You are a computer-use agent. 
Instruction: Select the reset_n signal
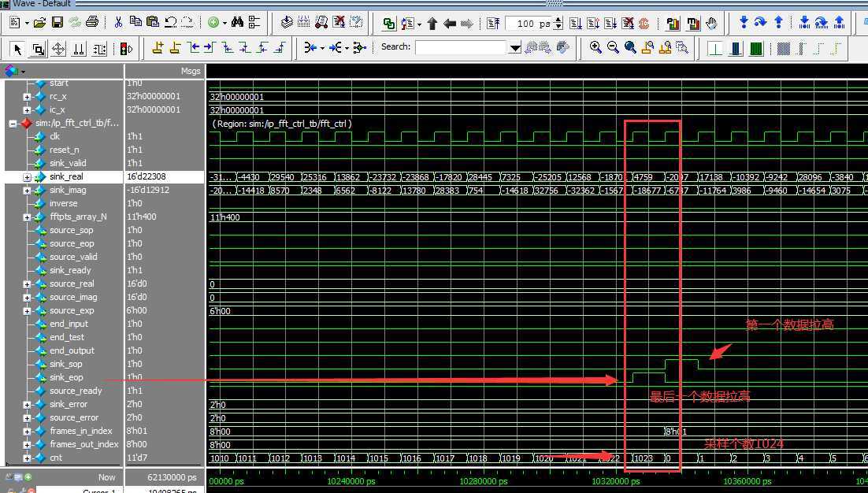(65, 150)
